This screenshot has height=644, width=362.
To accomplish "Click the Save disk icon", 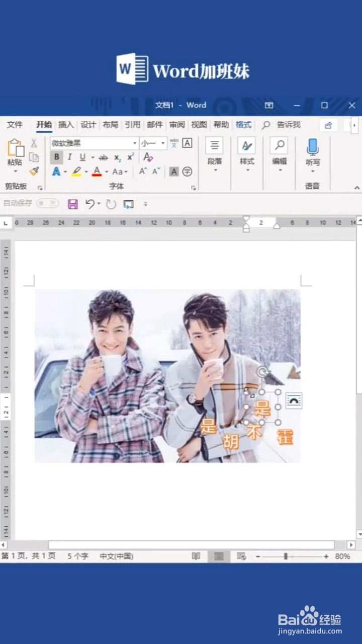I will coord(73,204).
